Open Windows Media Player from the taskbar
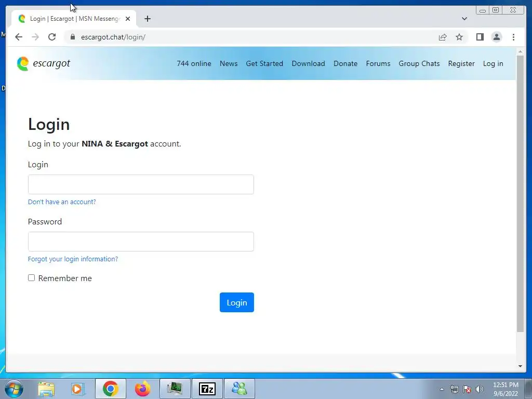Viewport: 532px width, 399px height. tap(77, 389)
